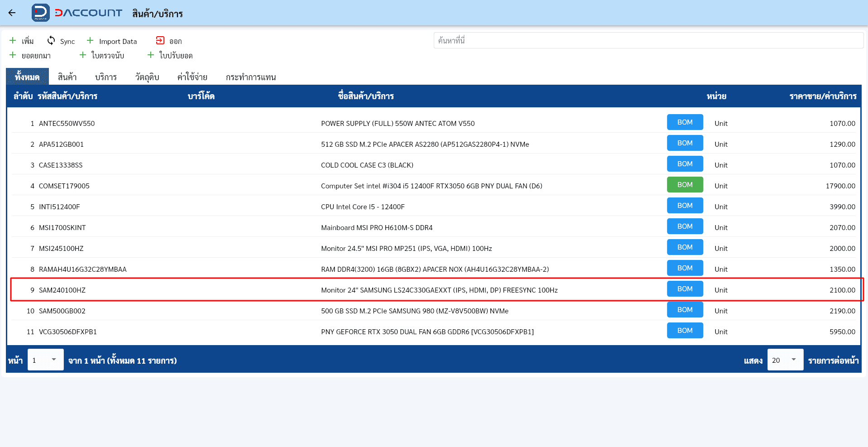Click green BOM for COMSET179005

(x=685, y=185)
